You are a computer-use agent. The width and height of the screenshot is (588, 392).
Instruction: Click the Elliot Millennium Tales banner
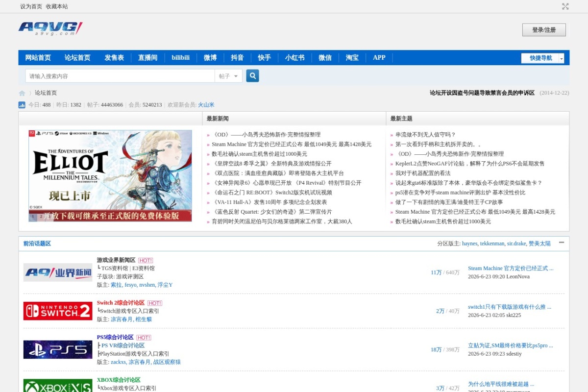point(110,175)
